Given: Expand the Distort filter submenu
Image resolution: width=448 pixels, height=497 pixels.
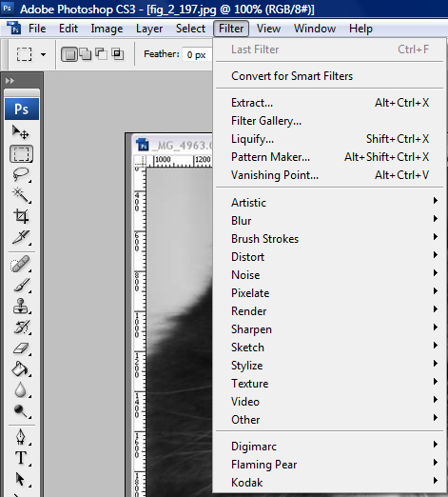Looking at the screenshot, I should (329, 257).
